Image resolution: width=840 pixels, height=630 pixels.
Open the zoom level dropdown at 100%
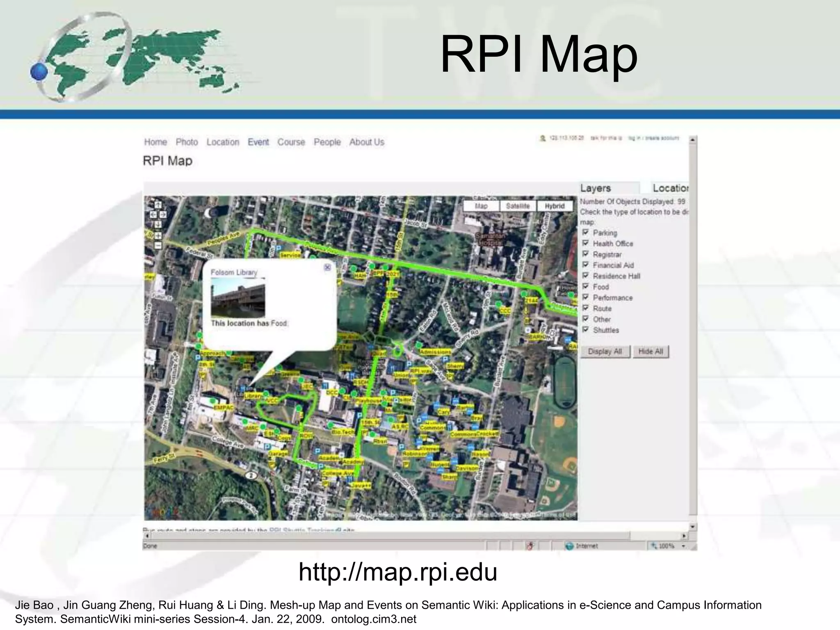(683, 546)
